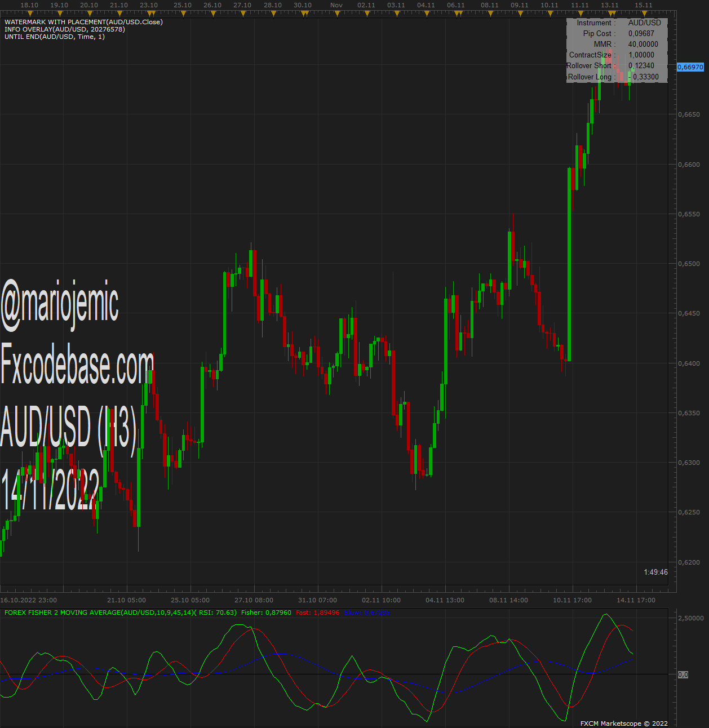Select the WATERMARK WITH PLACEMENT indicator label

pos(83,22)
